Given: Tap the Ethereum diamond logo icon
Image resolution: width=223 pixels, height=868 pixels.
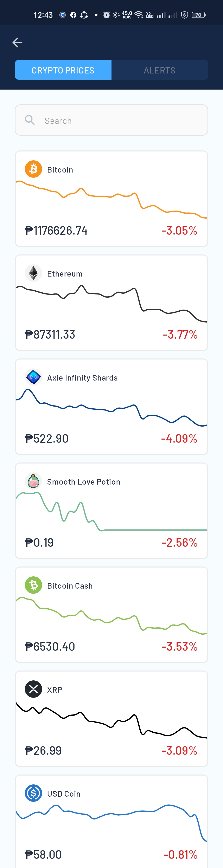Looking at the screenshot, I should (x=33, y=273).
